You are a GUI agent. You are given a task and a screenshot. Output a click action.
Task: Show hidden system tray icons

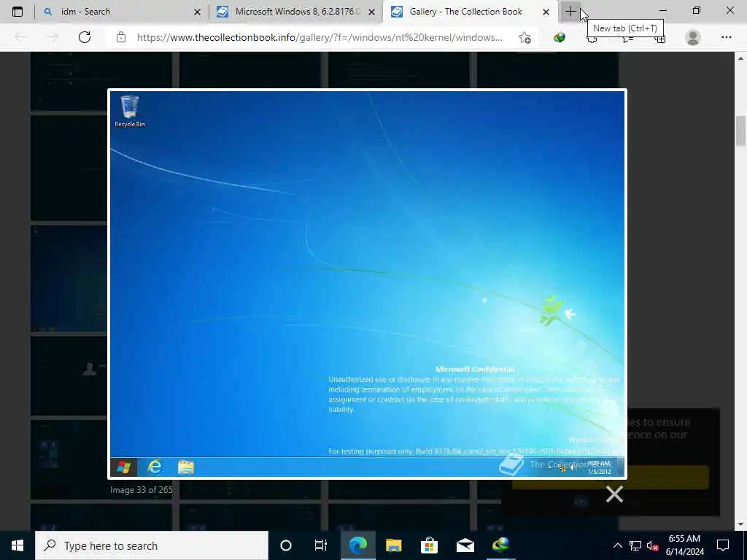pyautogui.click(x=617, y=545)
